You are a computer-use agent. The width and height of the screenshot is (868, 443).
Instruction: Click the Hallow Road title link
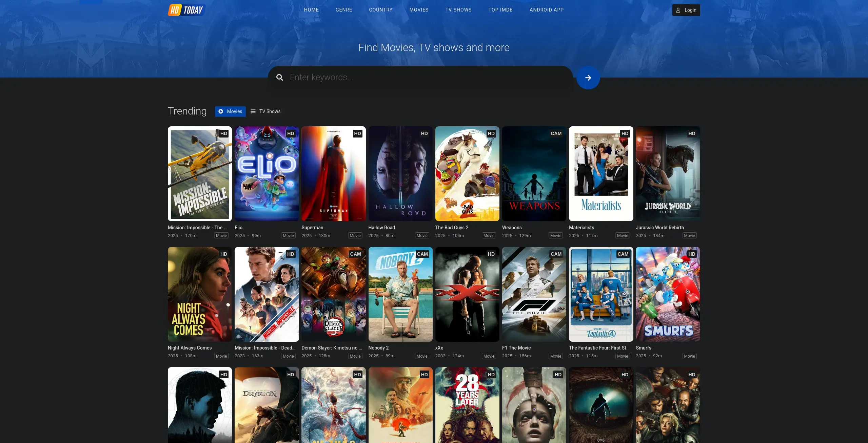pos(381,228)
